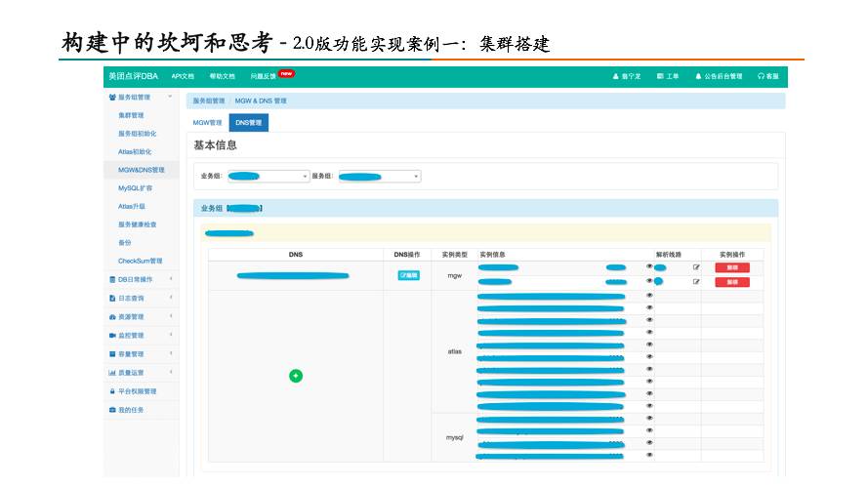Screen dimensions: 868x487
Task: Click 服务组管理 breadcrumb link
Action: [x=209, y=101]
